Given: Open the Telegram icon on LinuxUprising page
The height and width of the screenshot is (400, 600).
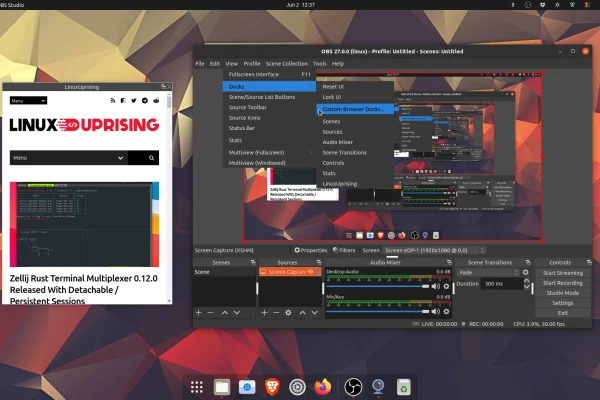Looking at the screenshot, I should [145, 101].
